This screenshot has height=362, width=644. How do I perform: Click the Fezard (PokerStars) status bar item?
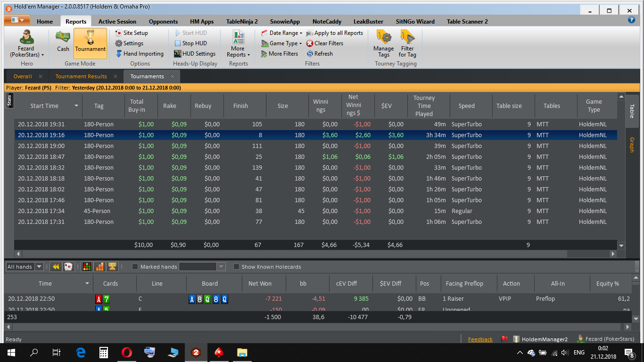(x=606, y=339)
